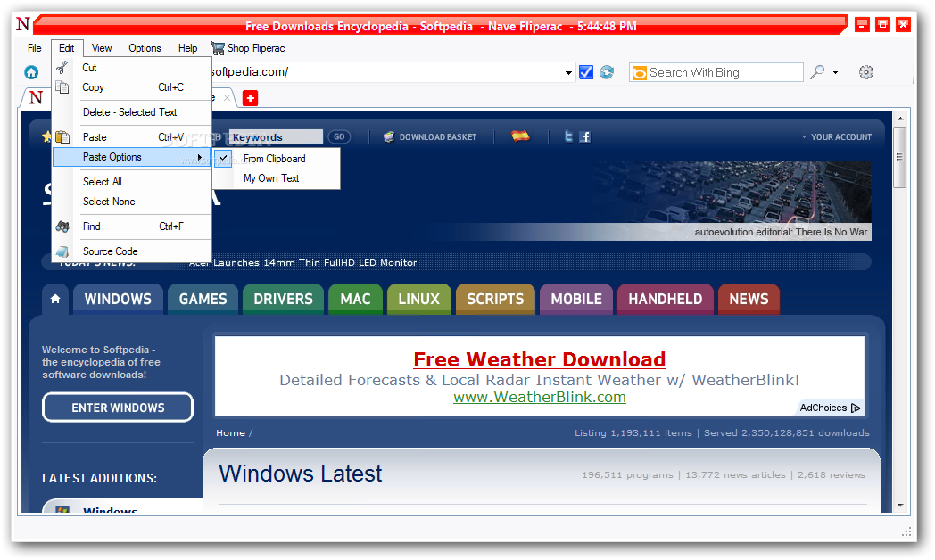Image resolution: width=935 pixels, height=560 pixels.
Task: Open Shop Fliperac cart icon
Action: click(218, 48)
